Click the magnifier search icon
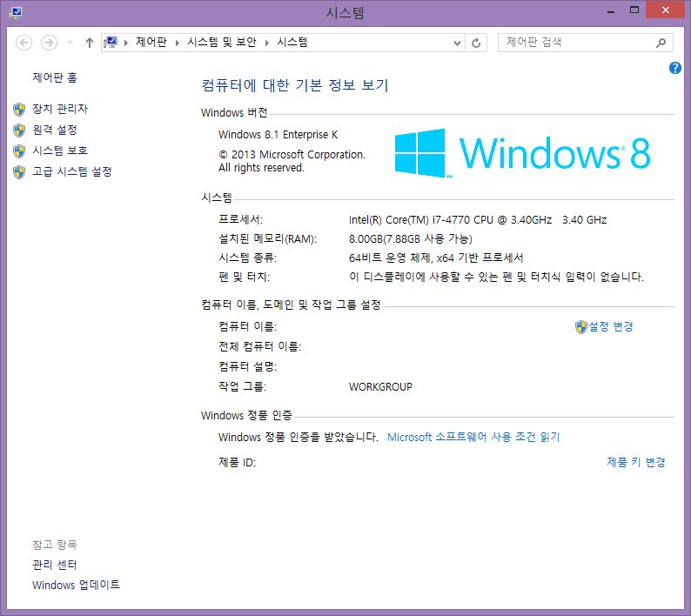This screenshot has width=691, height=616. [x=661, y=43]
